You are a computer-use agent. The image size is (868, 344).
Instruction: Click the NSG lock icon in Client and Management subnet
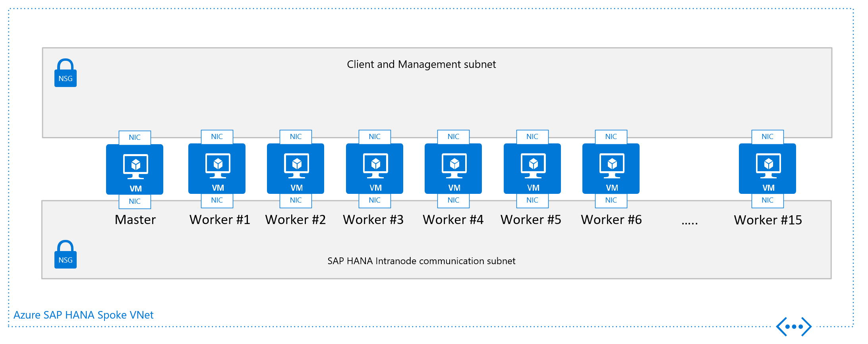click(66, 73)
